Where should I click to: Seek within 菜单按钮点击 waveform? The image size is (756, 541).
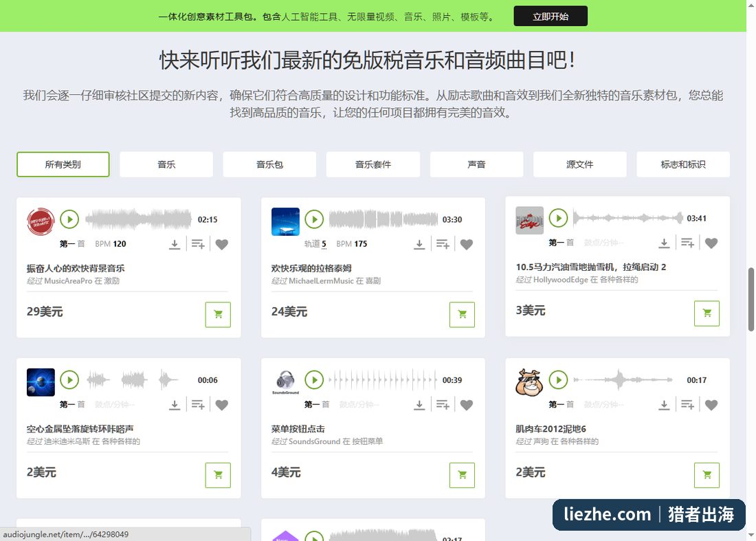[383, 380]
